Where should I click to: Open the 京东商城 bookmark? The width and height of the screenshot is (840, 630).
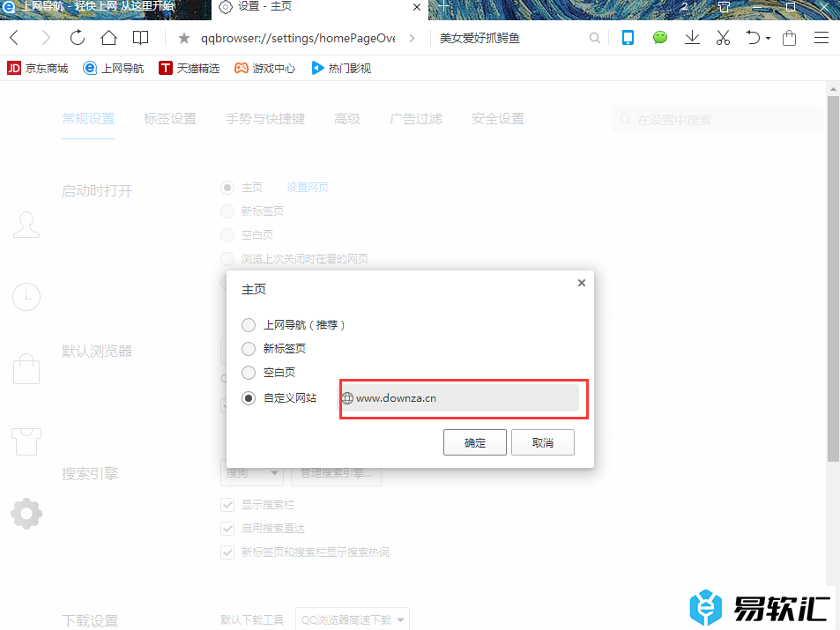[38, 68]
